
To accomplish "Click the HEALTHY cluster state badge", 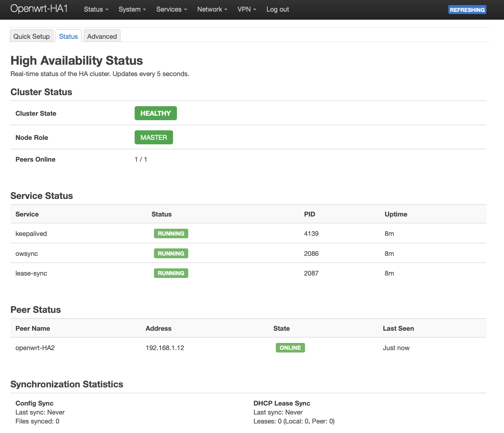I will (x=155, y=113).
